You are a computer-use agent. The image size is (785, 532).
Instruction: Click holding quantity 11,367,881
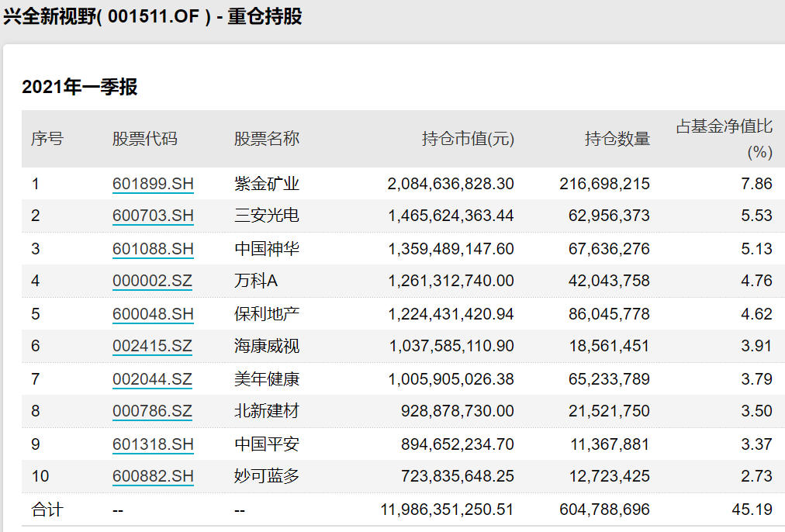(610, 444)
